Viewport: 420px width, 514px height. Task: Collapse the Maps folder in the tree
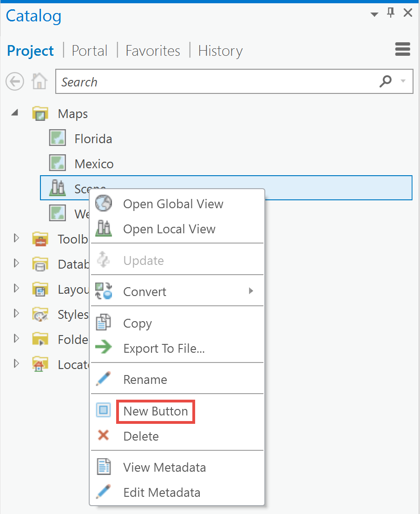(x=14, y=112)
